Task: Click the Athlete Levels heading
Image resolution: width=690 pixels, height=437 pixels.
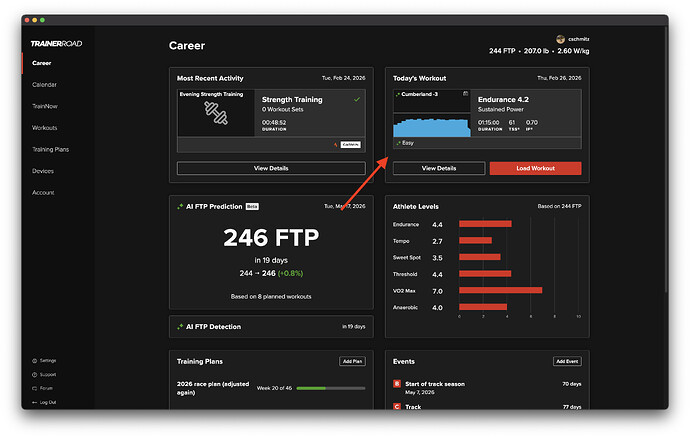Action: click(x=416, y=206)
